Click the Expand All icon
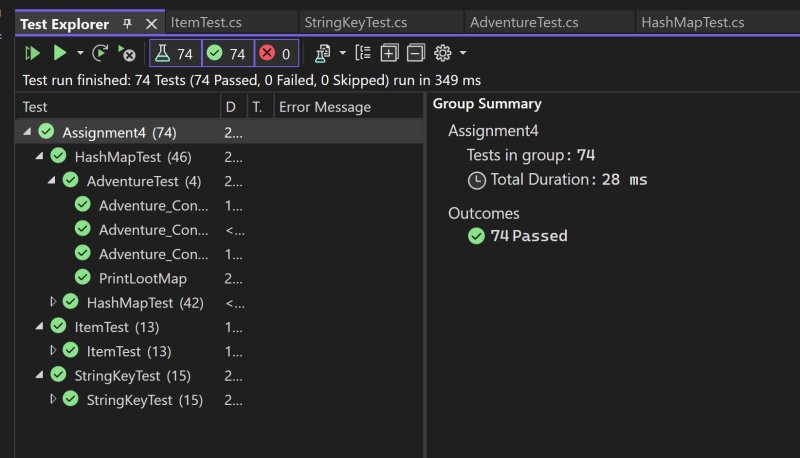This screenshot has width=800, height=458. tap(389, 53)
